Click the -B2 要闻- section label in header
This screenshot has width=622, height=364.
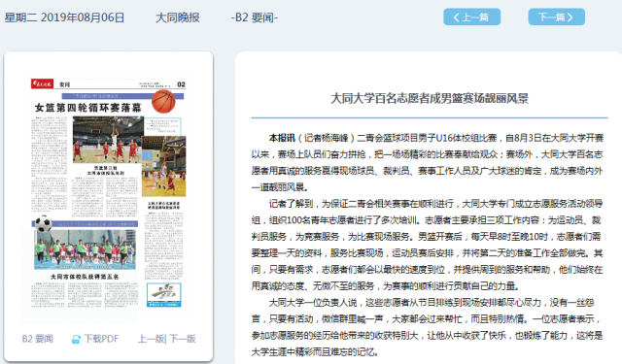[255, 17]
